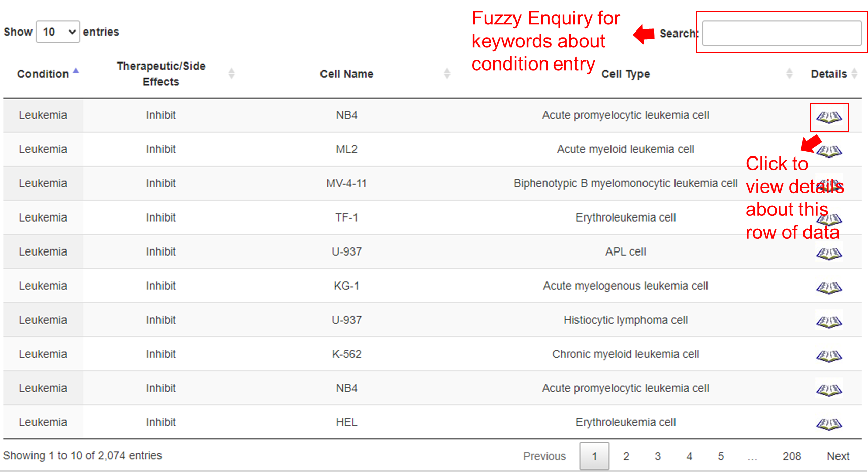This screenshot has width=868, height=472.
Task: Jump to last page 208
Action: tap(792, 456)
